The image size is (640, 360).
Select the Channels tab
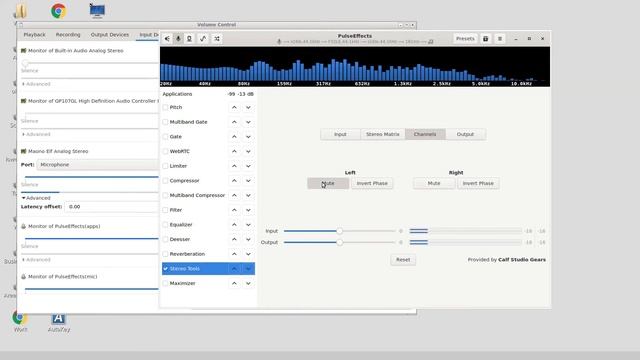tap(425, 134)
